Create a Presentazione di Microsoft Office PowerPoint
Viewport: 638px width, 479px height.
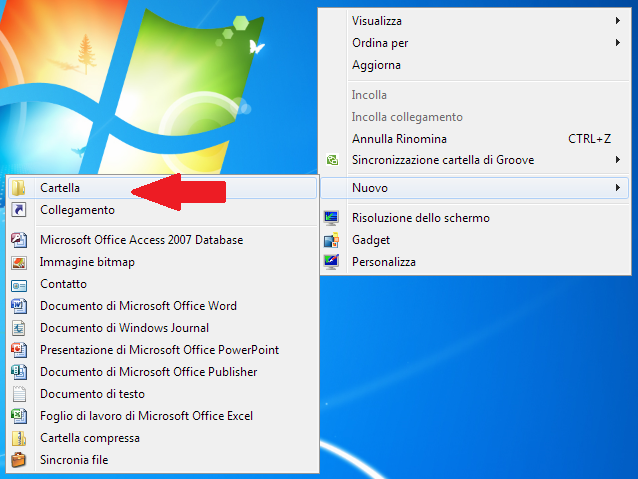point(162,350)
